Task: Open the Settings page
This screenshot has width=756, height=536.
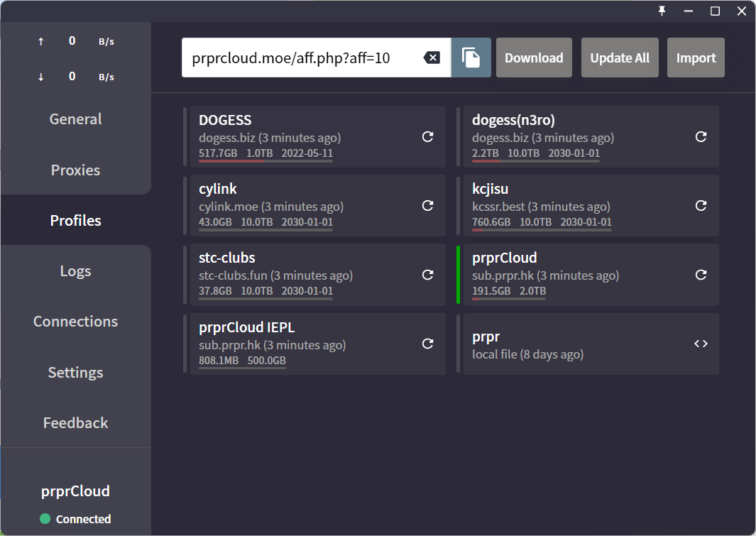Action: pyautogui.click(x=75, y=373)
